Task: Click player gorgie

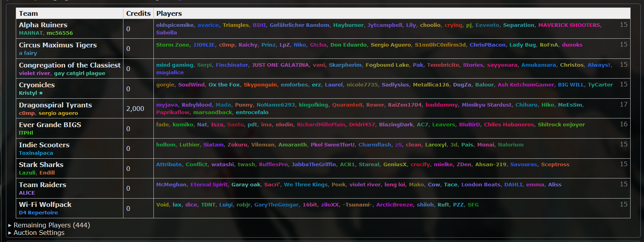Action: (x=165, y=84)
